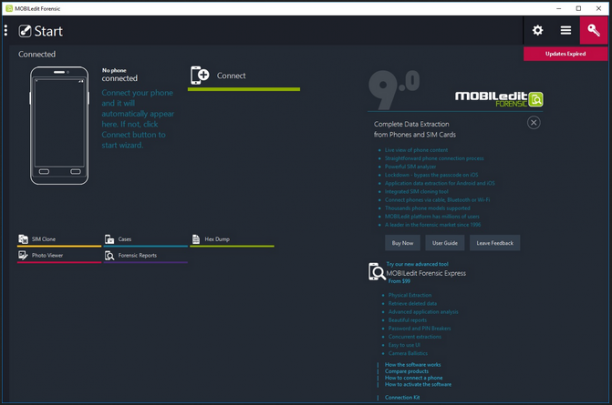Click the SIM Clone icon

point(23,239)
